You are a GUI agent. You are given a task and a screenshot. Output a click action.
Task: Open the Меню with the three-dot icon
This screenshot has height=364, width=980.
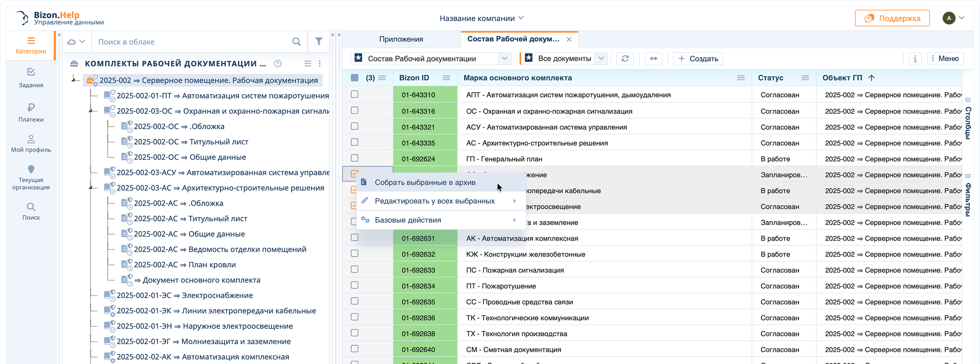945,58
